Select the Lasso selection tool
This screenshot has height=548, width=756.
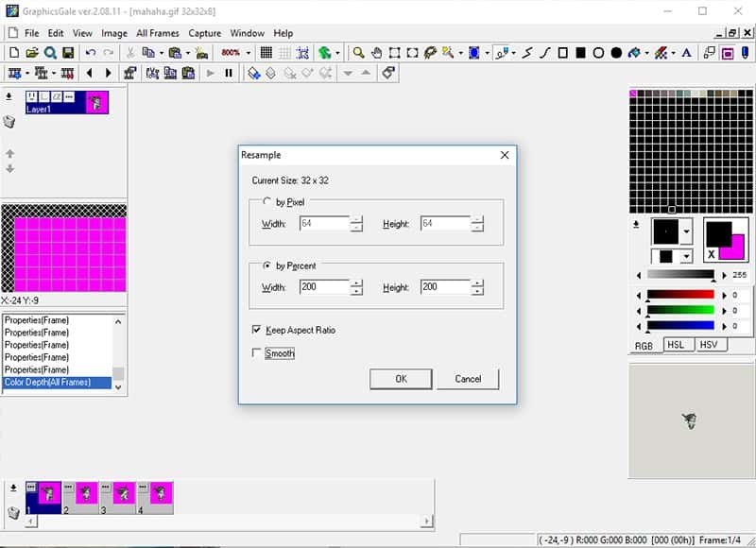point(430,53)
